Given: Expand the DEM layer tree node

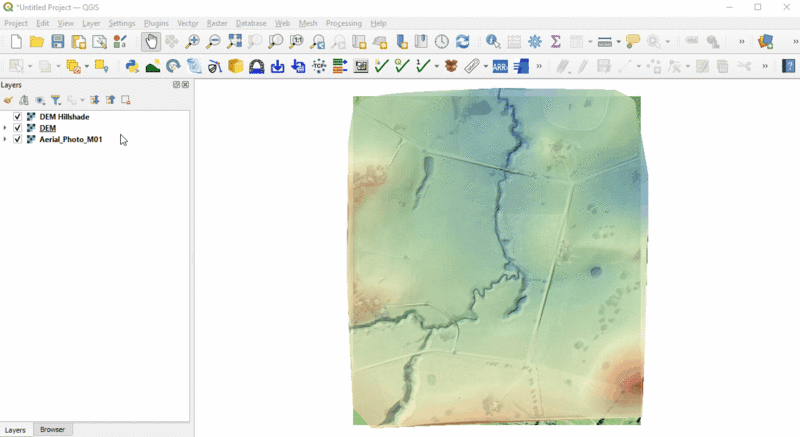Looking at the screenshot, I should pos(6,128).
